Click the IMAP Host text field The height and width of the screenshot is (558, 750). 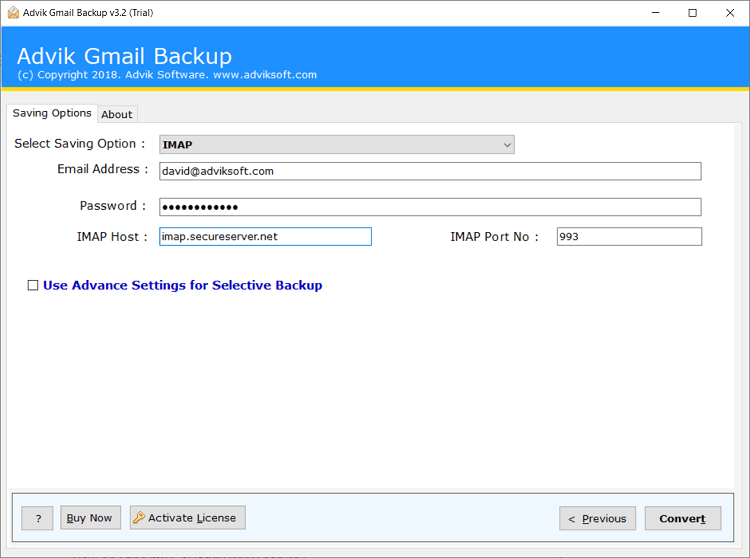265,237
